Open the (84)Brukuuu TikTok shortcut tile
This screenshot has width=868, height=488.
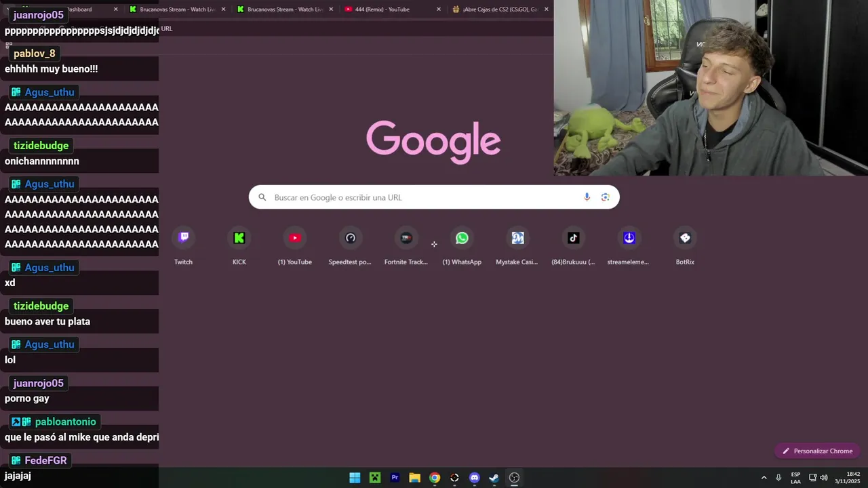(x=573, y=247)
